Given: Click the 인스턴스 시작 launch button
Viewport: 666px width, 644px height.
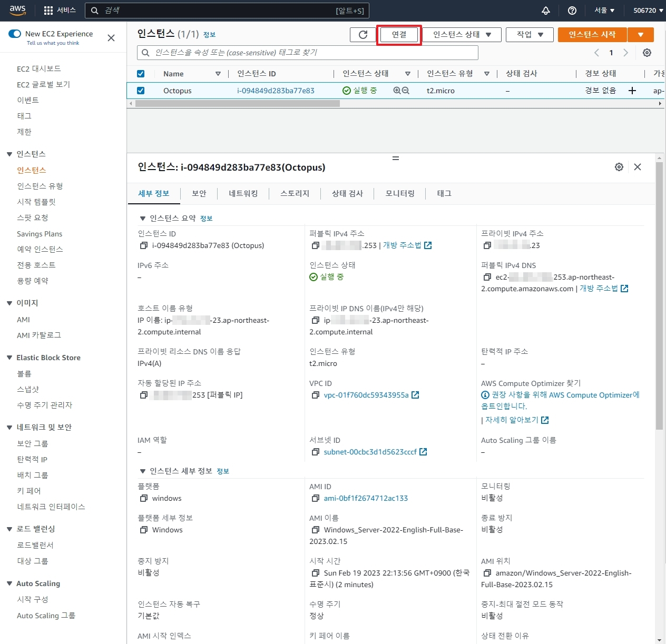Looking at the screenshot, I should coord(592,35).
